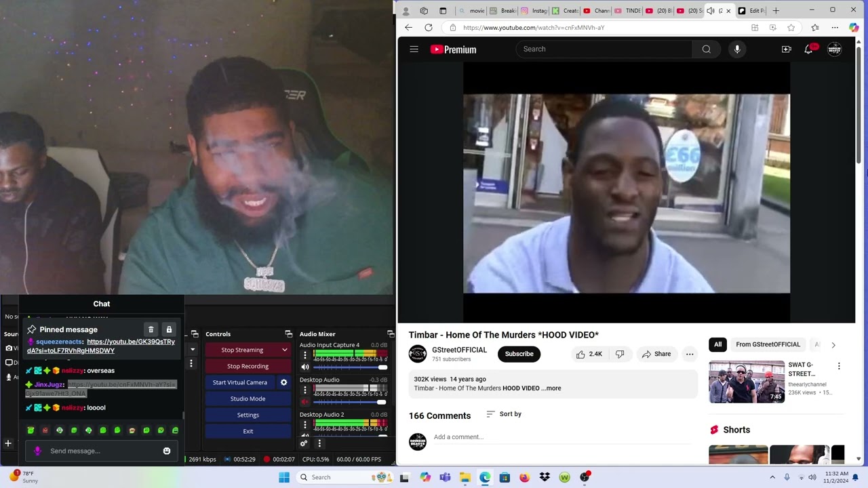Screen dimensions: 868x488
Task: Open Firefox from Windows taskbar
Action: click(x=524, y=477)
